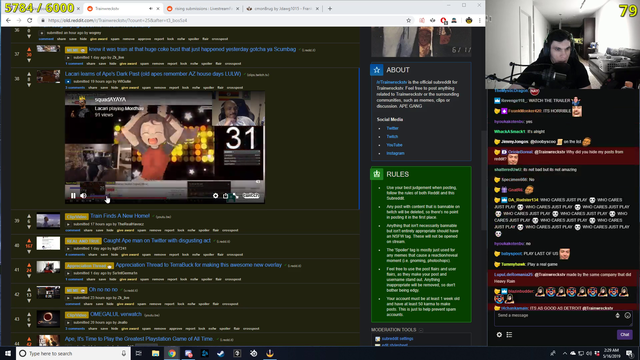Screen dimensions: 640x360
Task: Upvote 'Oh no no no' post
Action: tap(29, 290)
